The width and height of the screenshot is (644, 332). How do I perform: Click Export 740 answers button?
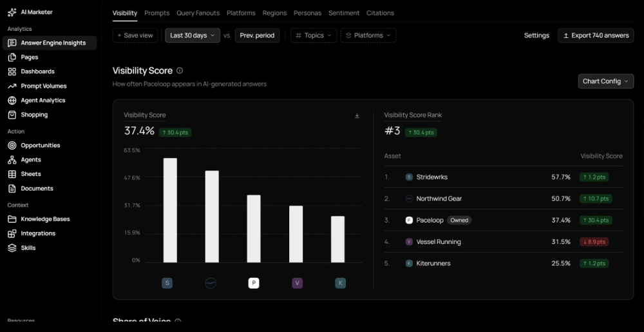596,35
